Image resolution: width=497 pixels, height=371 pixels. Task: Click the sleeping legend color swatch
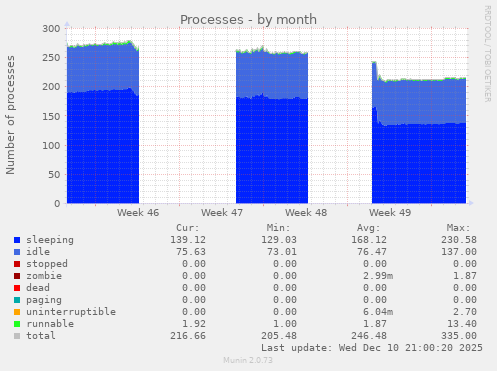tap(17, 240)
